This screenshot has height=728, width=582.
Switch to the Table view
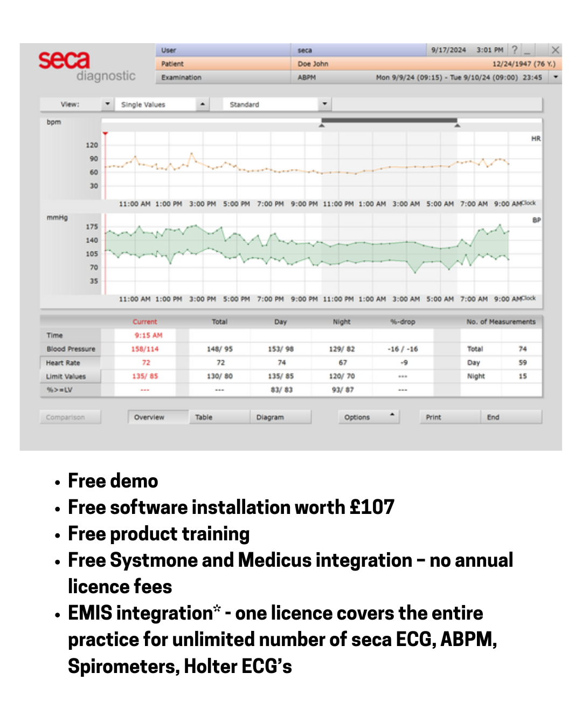[219, 417]
